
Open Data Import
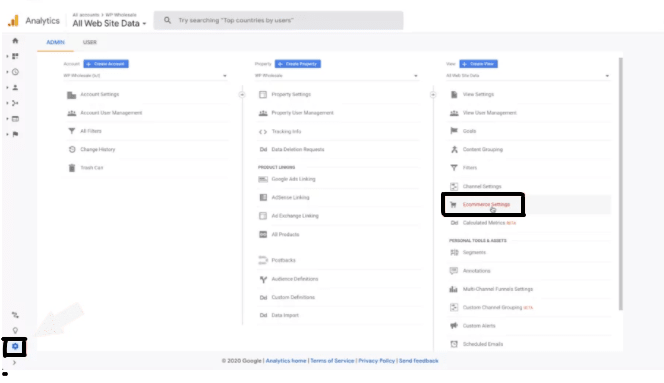point(285,315)
